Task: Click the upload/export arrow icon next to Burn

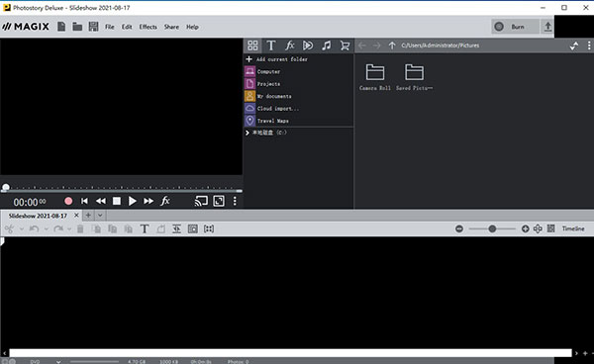Action: tap(547, 27)
